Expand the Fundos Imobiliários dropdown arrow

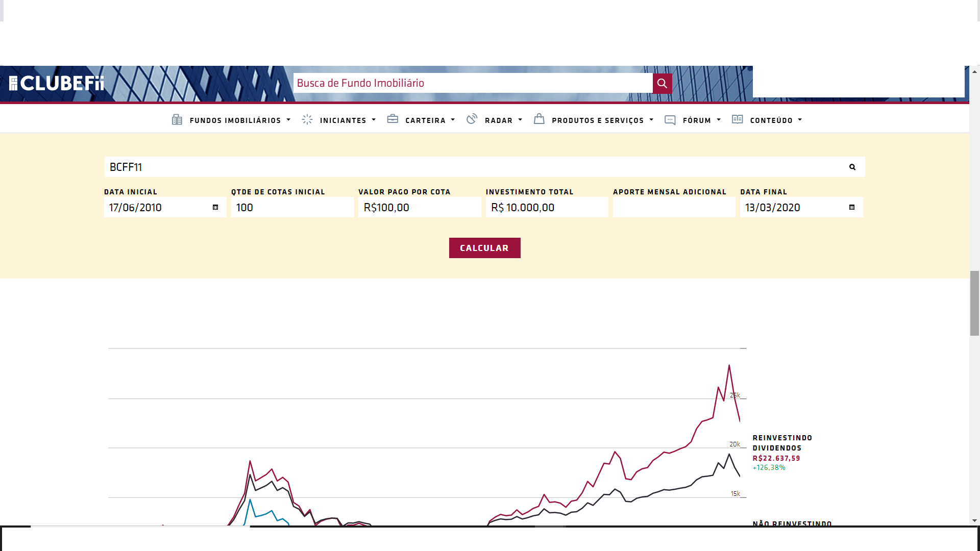(x=288, y=120)
